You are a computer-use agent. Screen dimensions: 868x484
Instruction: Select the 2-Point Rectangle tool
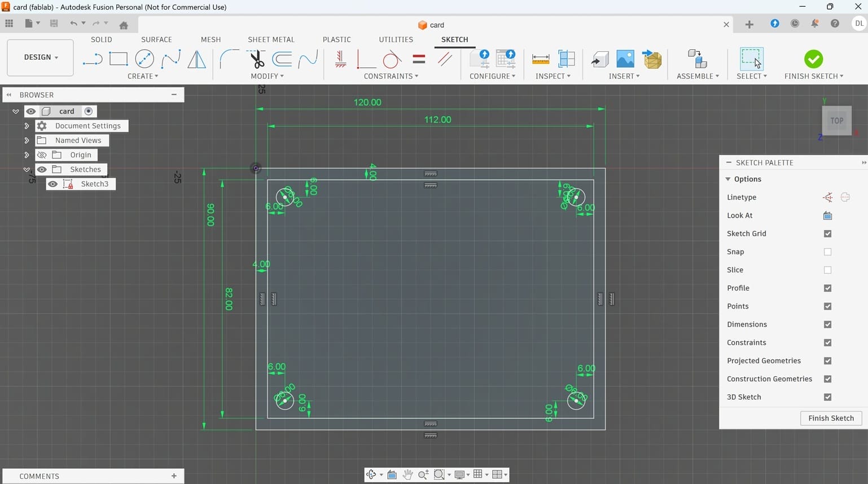[118, 58]
